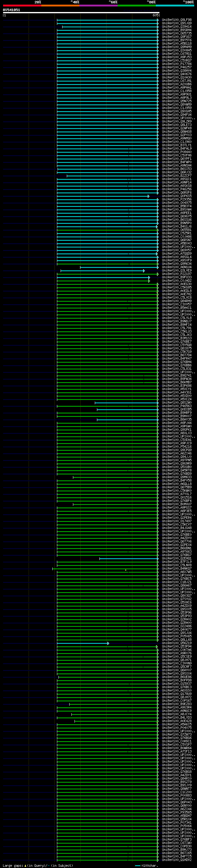Pick the UniRef100_A9PEE1 identifier
Screen dimensions: 197x868
pos(176,213)
